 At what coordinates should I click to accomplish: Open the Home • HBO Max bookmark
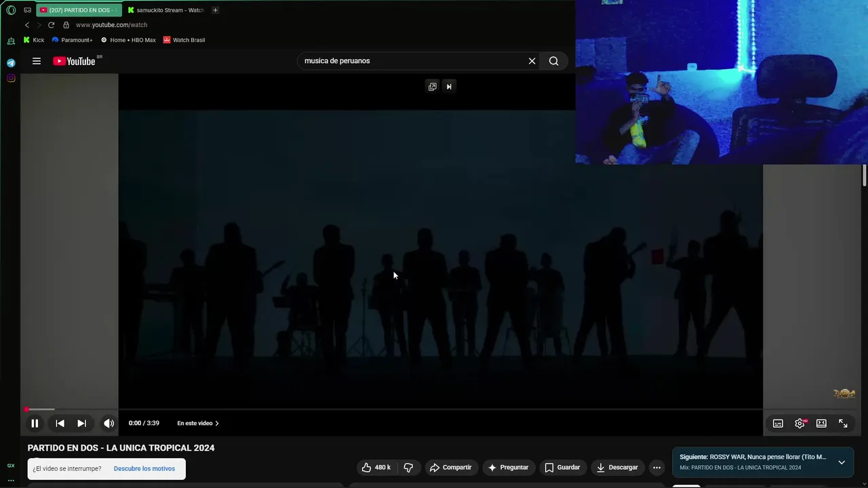pyautogui.click(x=128, y=40)
